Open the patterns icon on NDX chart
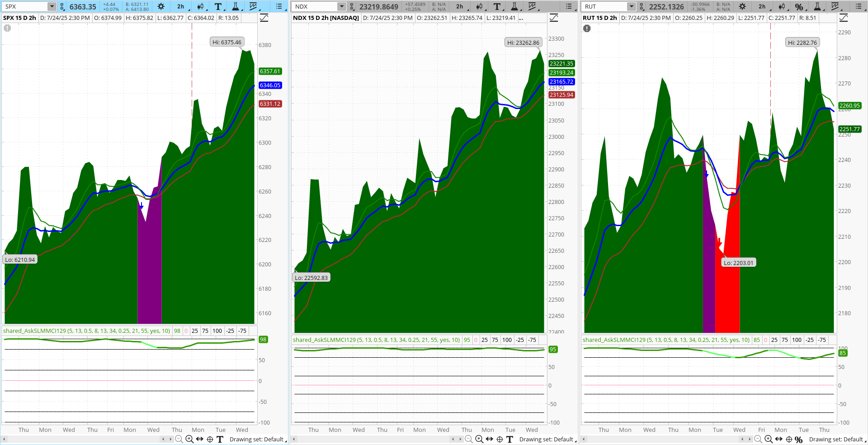Screen dimensions: 868x445 point(533,6)
